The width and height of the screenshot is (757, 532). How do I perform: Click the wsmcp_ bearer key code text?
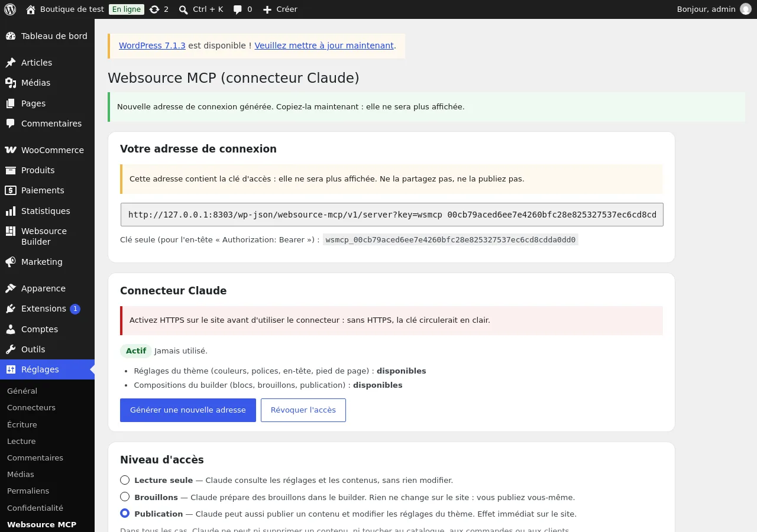(x=451, y=239)
